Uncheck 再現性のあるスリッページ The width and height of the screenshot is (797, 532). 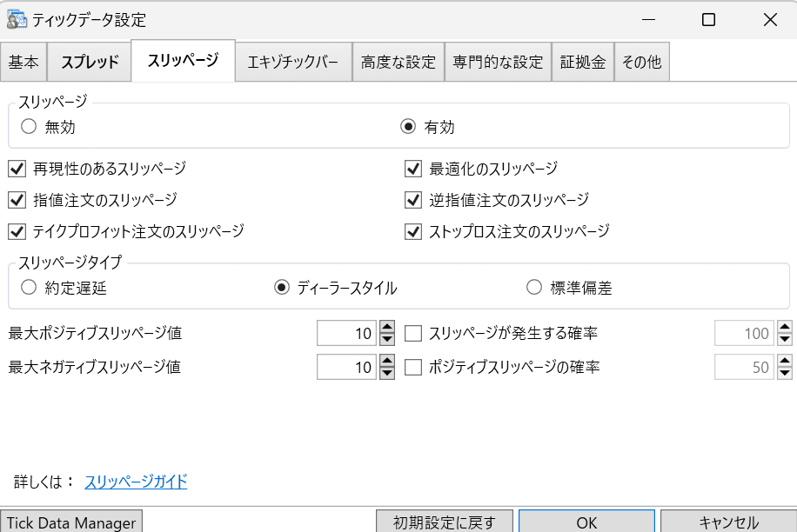coord(16,169)
